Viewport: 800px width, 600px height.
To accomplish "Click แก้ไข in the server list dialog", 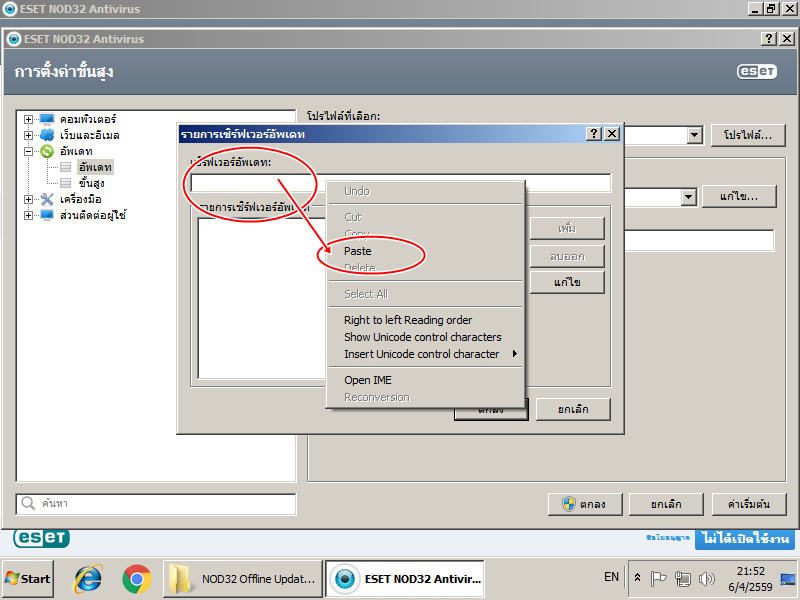I will 567,282.
